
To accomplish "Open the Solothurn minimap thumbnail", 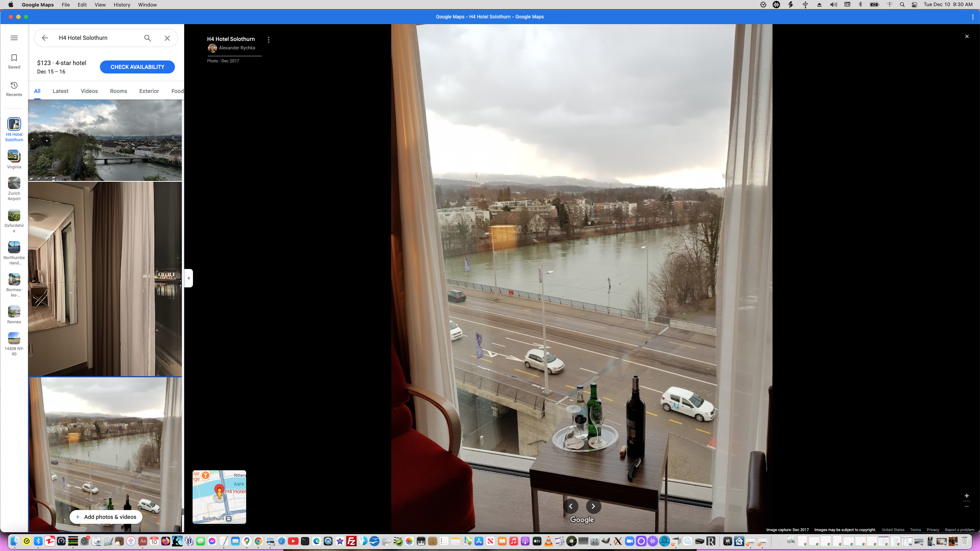I will [219, 497].
